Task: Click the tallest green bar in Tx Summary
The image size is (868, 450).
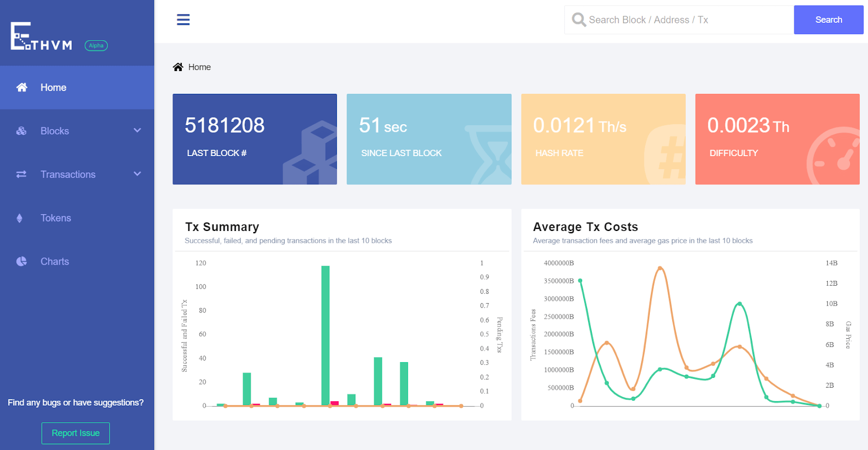Action: tap(325, 335)
